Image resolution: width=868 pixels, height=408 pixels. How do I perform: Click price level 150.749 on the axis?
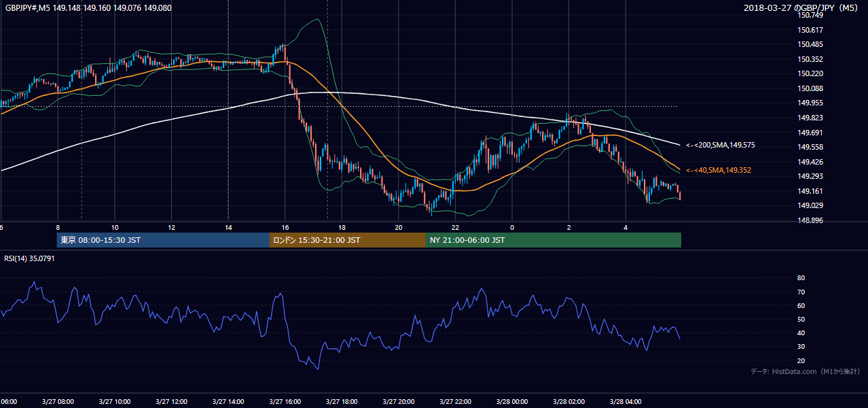pos(812,16)
